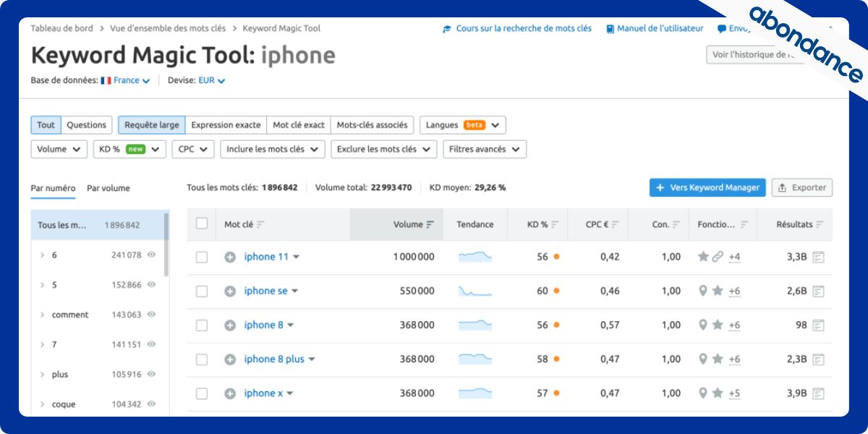View SERP results icon for iphone 8
The height and width of the screenshot is (434, 868).
[818, 325]
